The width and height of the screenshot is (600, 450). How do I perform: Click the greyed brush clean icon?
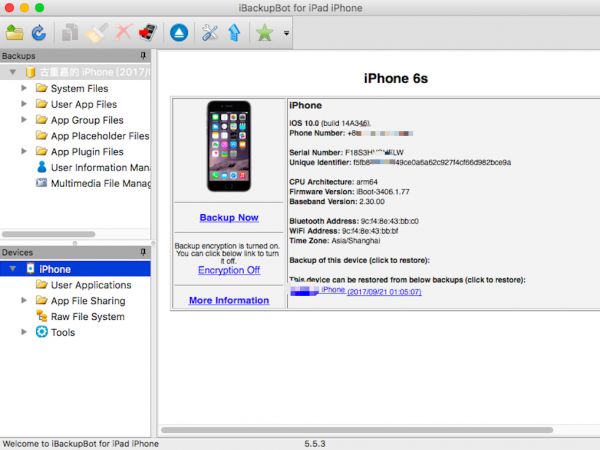point(96,33)
